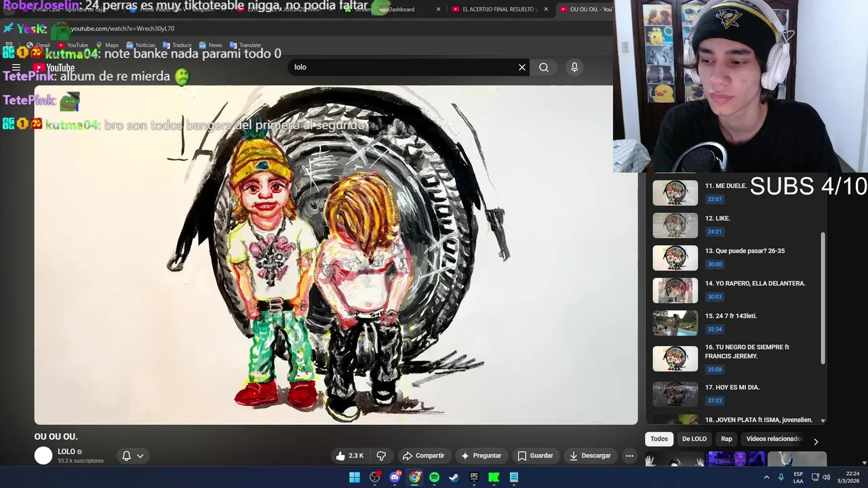Open the YouTube hamburger guide menu

pos(16,67)
